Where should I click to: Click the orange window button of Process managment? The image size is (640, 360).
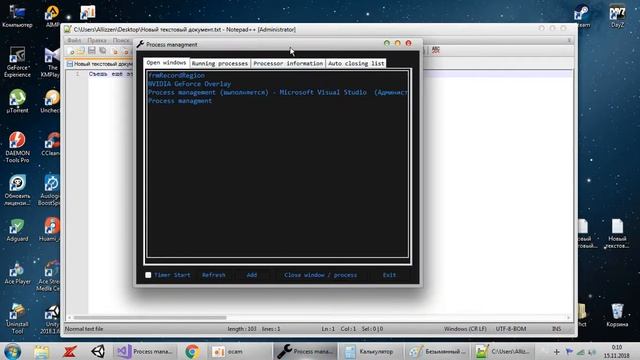[398, 43]
